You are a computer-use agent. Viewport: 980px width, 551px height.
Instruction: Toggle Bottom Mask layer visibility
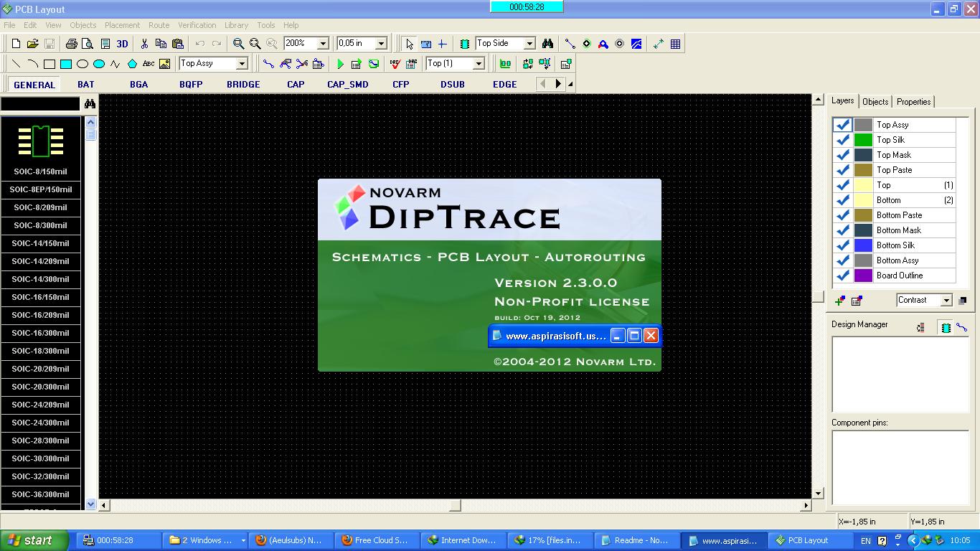(x=843, y=230)
